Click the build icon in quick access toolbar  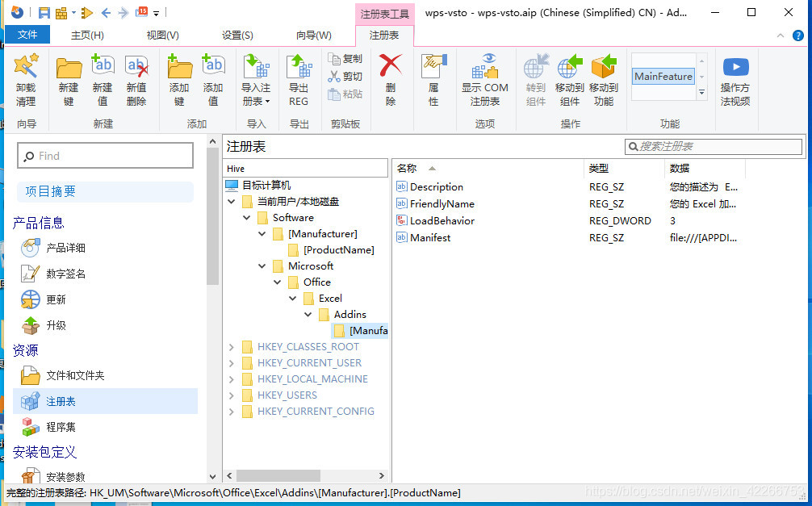tap(61, 12)
